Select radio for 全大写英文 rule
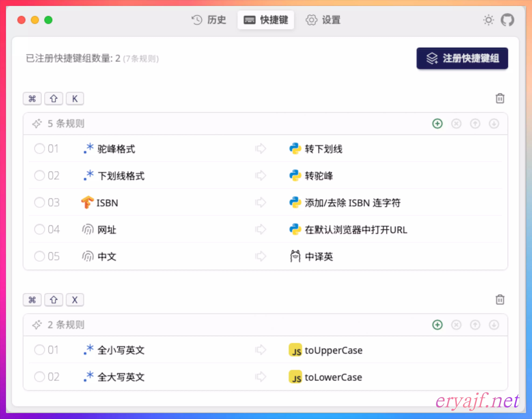The height and width of the screenshot is (419, 532). point(39,377)
